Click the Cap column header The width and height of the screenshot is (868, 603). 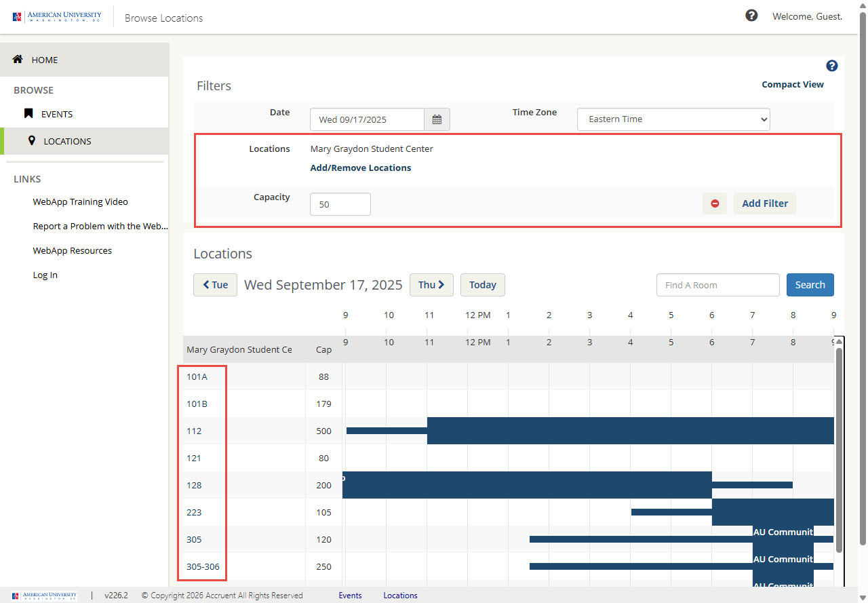[323, 350]
